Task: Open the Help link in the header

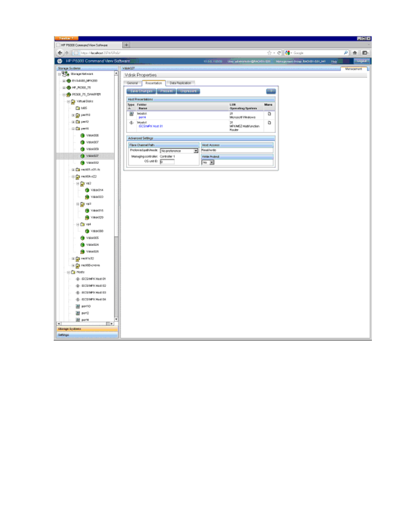Action: [334, 62]
